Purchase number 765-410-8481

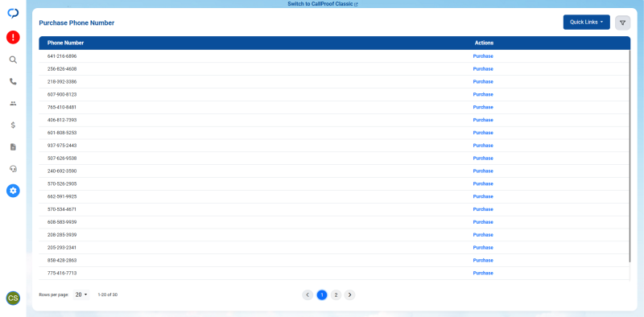[483, 107]
